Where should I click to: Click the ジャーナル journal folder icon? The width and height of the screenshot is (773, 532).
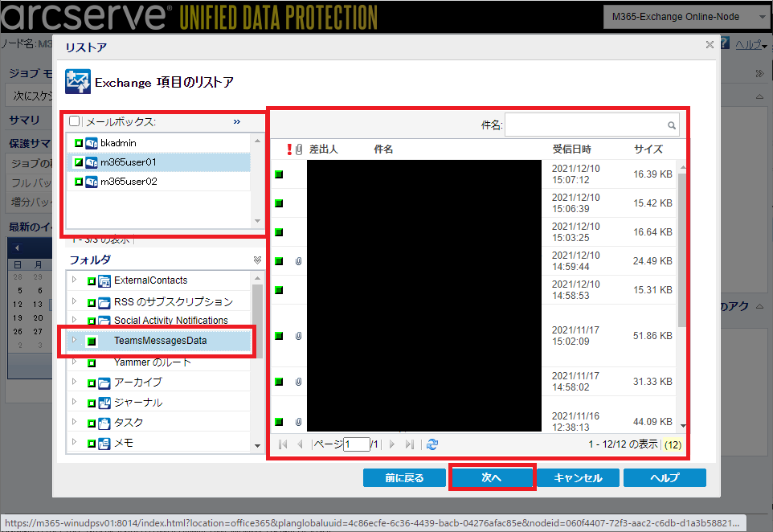pyautogui.click(x=104, y=403)
